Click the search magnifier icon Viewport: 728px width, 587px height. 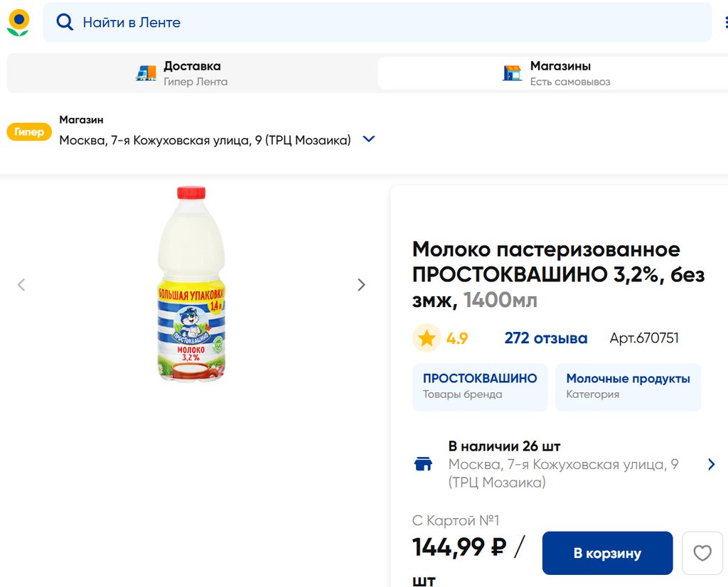(x=65, y=23)
